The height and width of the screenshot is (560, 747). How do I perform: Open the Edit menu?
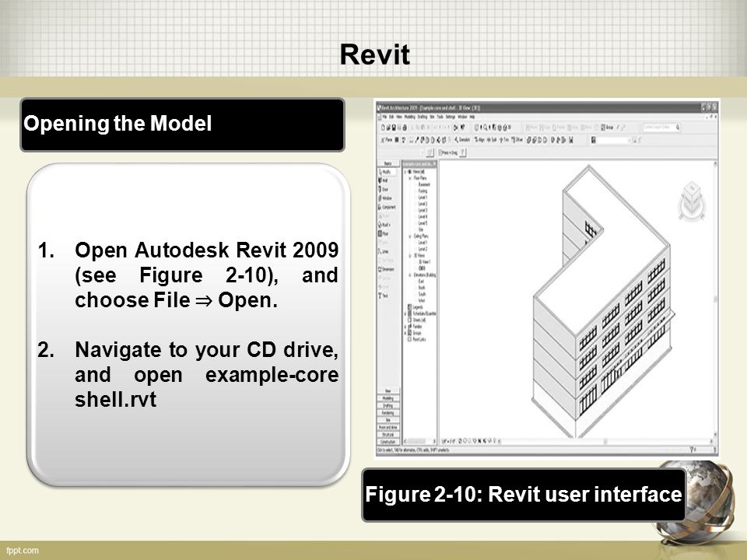tap(391, 117)
